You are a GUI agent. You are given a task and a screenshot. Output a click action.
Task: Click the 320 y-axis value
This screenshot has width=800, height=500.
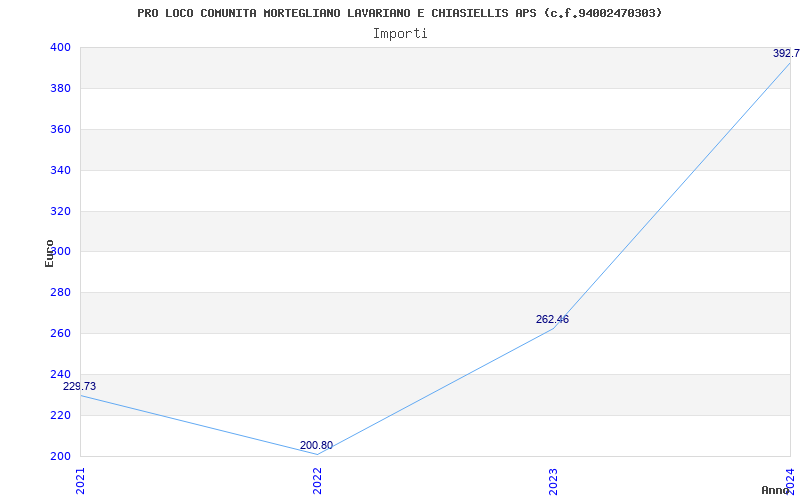(60, 211)
